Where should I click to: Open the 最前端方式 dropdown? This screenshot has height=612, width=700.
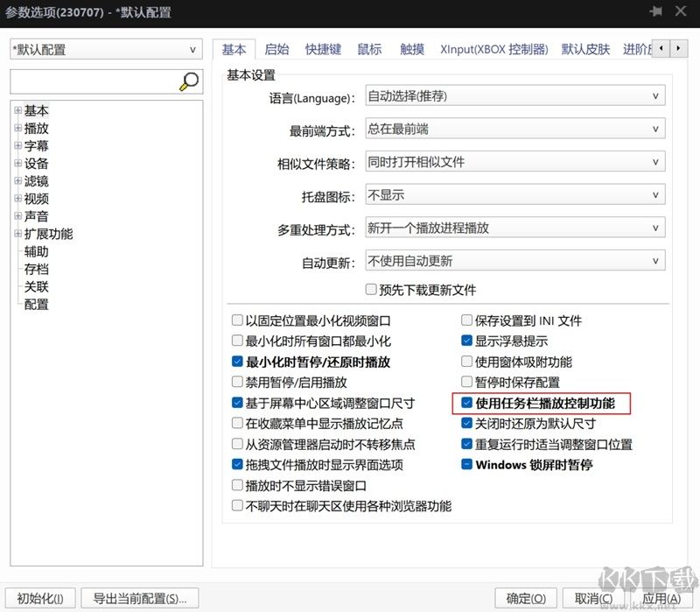click(515, 129)
